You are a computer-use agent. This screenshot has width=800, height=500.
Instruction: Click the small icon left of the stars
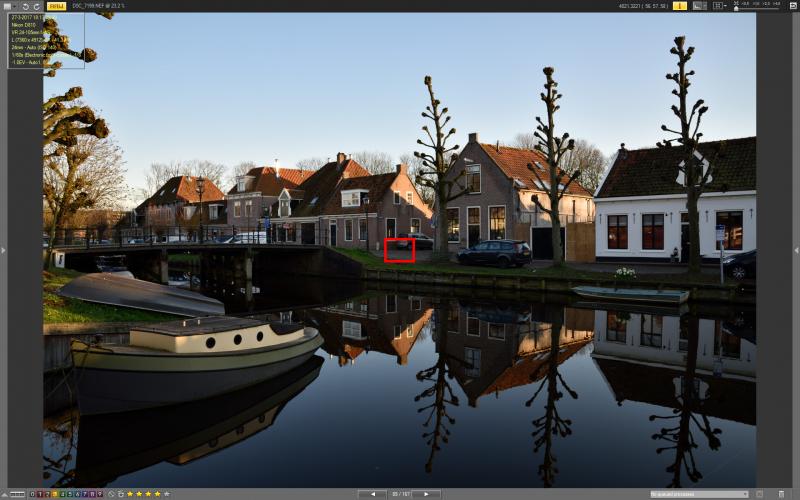(x=121, y=494)
